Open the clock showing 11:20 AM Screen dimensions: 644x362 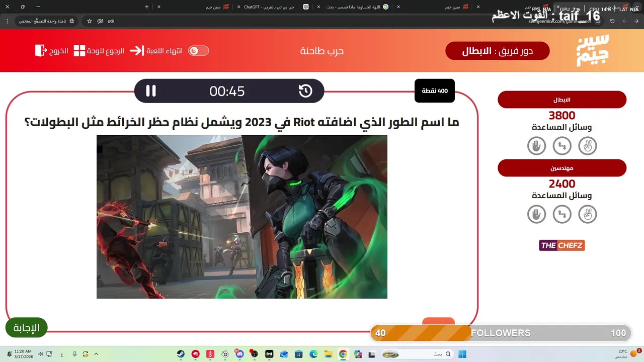(x=23, y=354)
